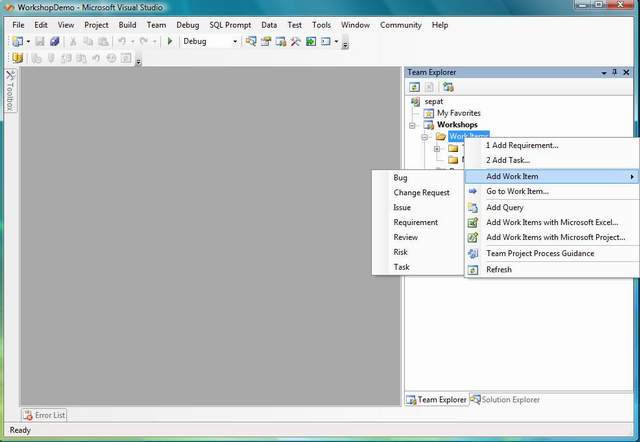The width and height of the screenshot is (640, 442).
Task: Open the SQL Prompt menu
Action: coord(230,25)
